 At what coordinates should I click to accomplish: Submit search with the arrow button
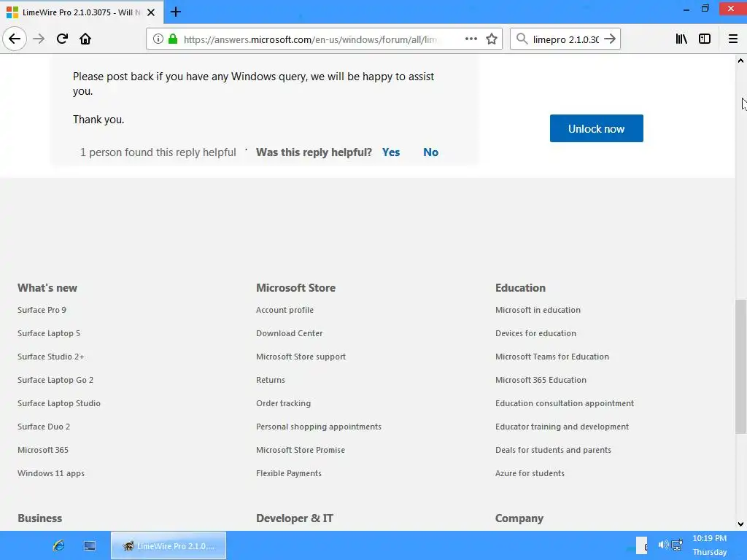click(610, 39)
